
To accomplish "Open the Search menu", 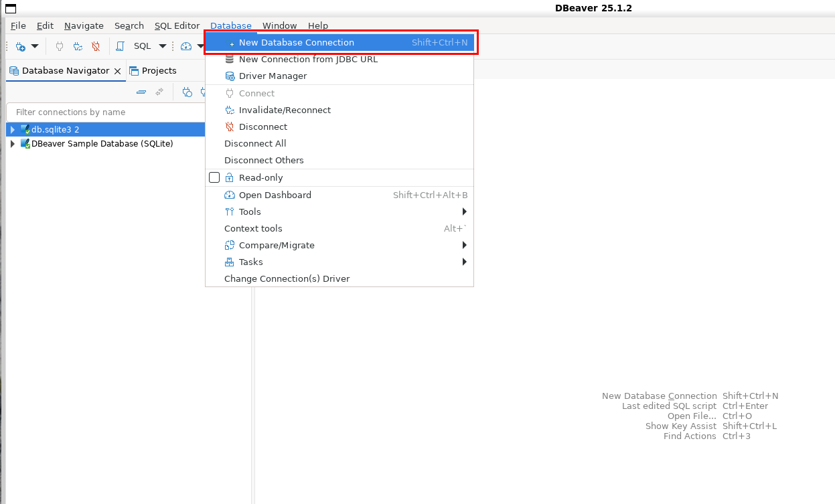I will (x=129, y=25).
